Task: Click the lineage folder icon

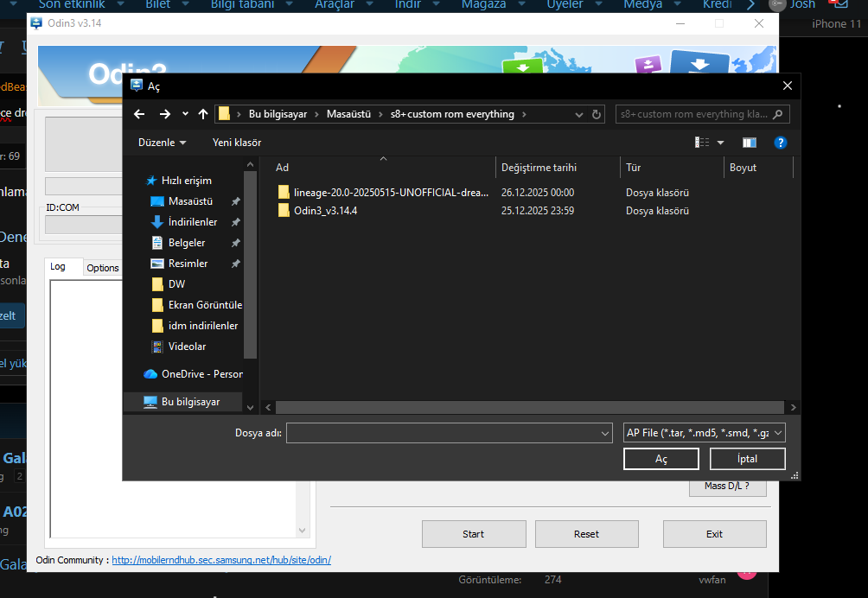Action: 284,193
